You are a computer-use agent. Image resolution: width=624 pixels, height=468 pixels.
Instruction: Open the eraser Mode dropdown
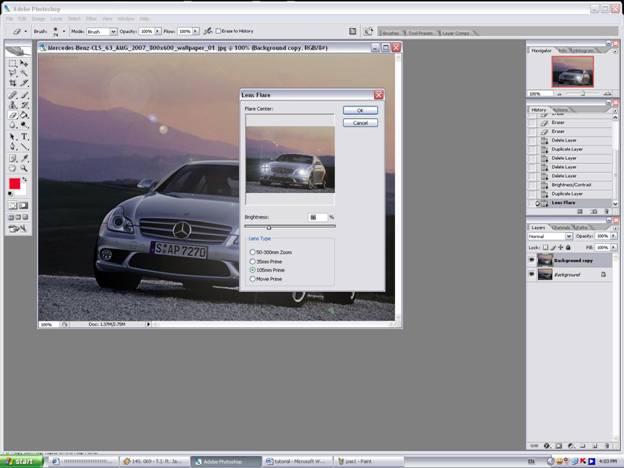coord(103,31)
